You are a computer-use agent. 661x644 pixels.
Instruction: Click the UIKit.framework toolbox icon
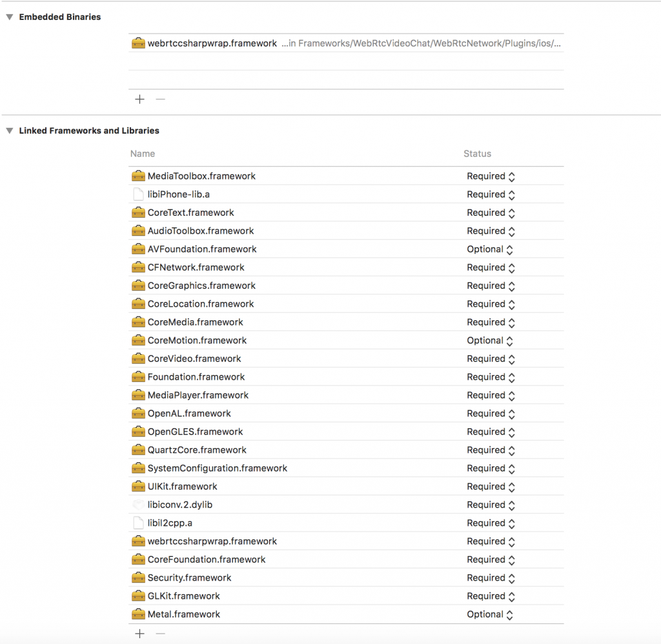[138, 486]
